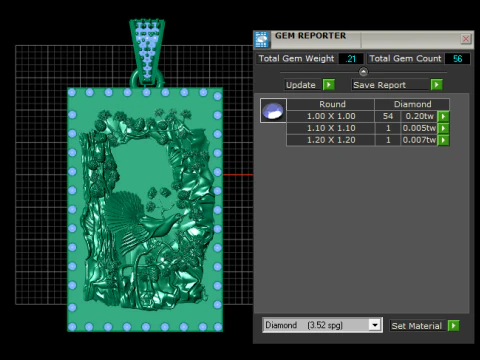480x360 pixels.
Task: Close the Gem Reporter panel
Action: (466, 39)
